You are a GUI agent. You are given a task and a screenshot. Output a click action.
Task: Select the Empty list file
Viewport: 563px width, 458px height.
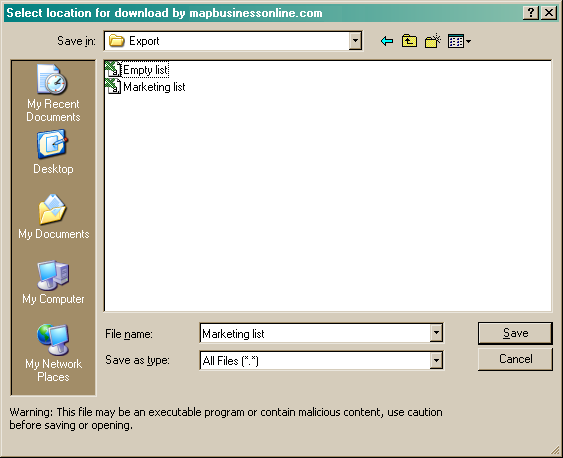pos(137,70)
